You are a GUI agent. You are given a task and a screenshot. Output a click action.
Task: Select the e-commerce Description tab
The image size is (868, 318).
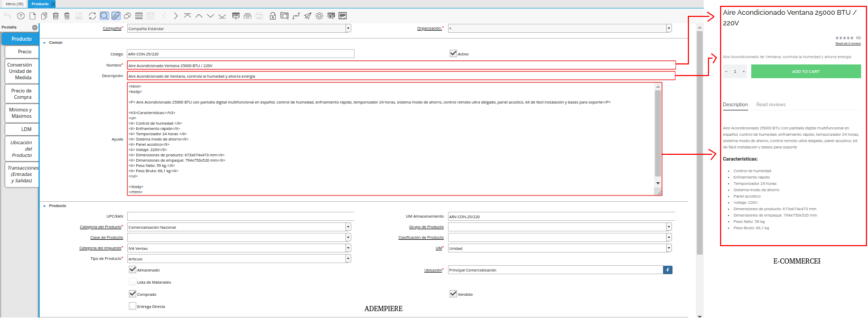(x=735, y=105)
